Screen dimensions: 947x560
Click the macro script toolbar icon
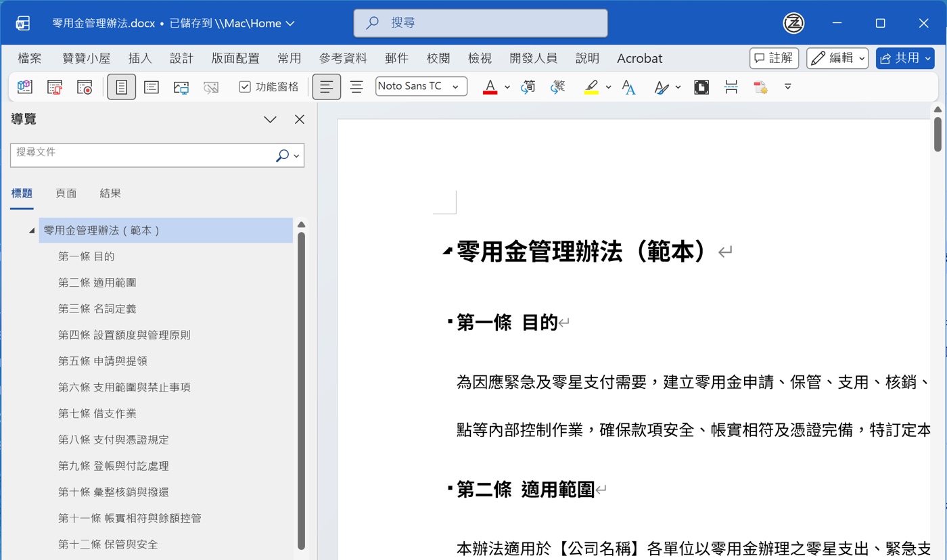[x=55, y=87]
